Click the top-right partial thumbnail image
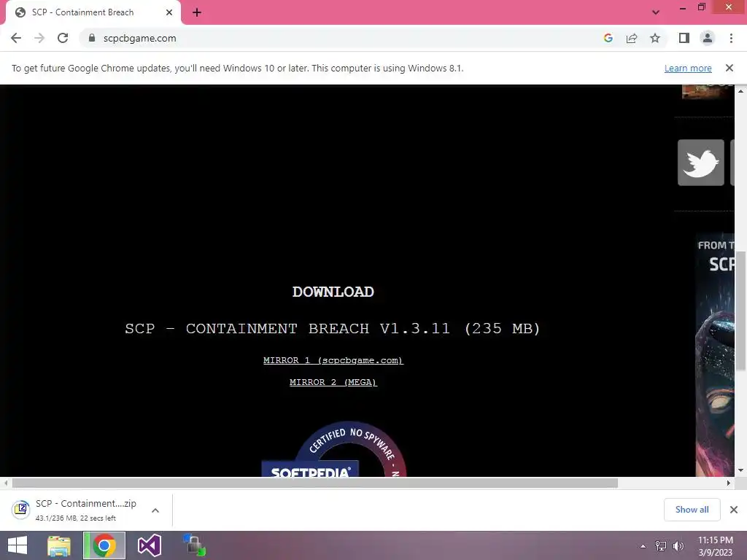Screen dimensions: 747x560 click(x=708, y=91)
